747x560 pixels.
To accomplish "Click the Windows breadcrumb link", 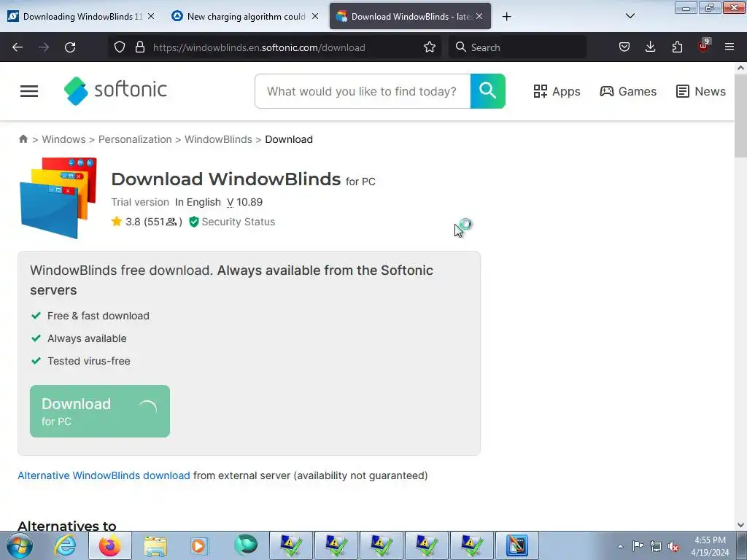I will (x=64, y=139).
